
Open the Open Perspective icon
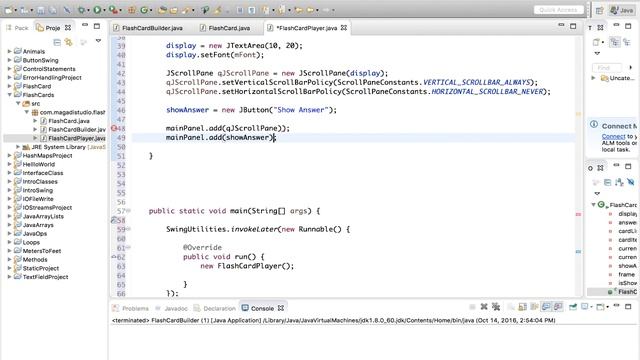tap(599, 10)
